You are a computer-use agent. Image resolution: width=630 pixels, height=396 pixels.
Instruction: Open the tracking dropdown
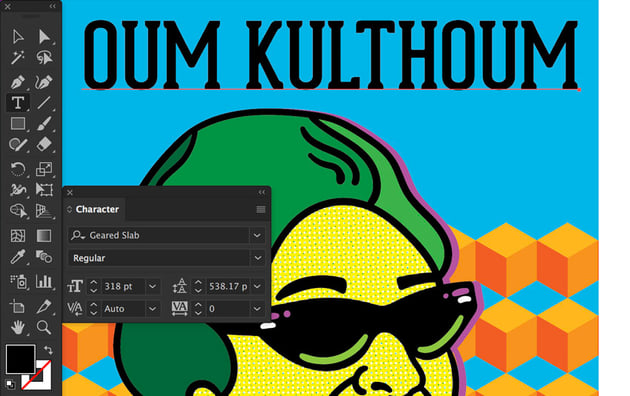[x=257, y=309]
